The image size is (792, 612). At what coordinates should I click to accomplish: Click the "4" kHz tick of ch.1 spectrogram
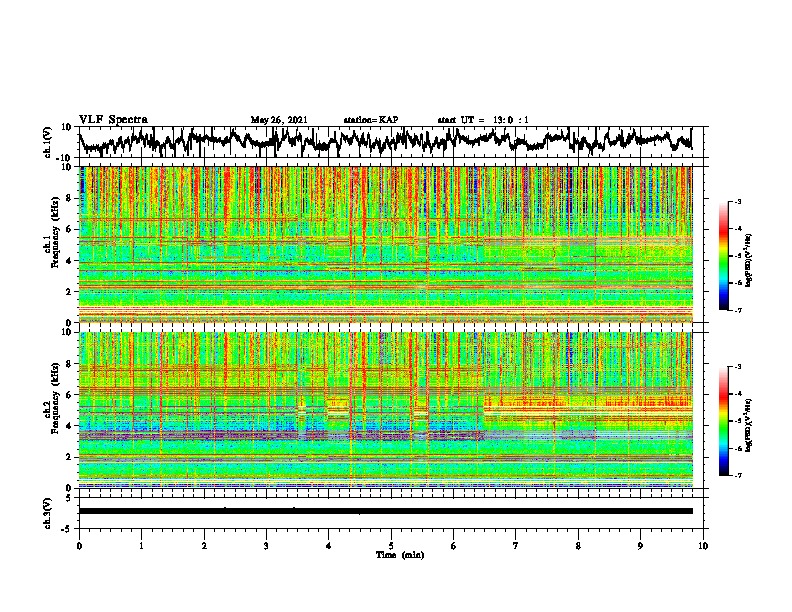[68, 261]
